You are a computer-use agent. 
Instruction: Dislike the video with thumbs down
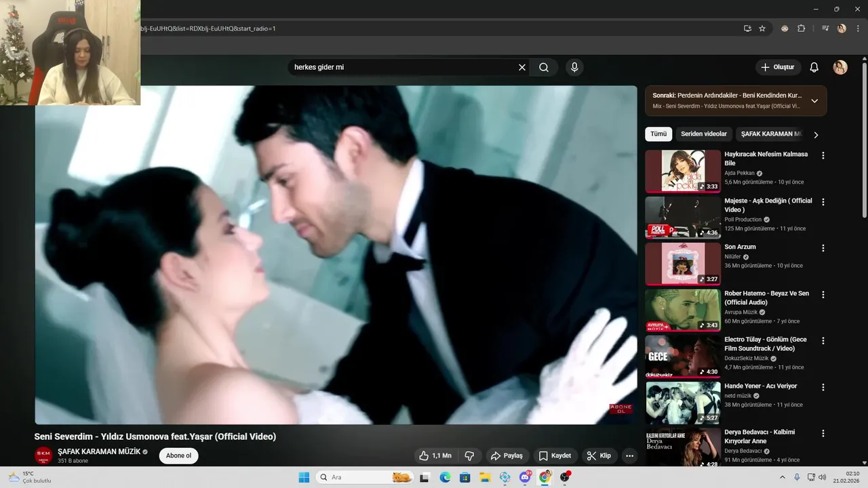tap(469, 455)
